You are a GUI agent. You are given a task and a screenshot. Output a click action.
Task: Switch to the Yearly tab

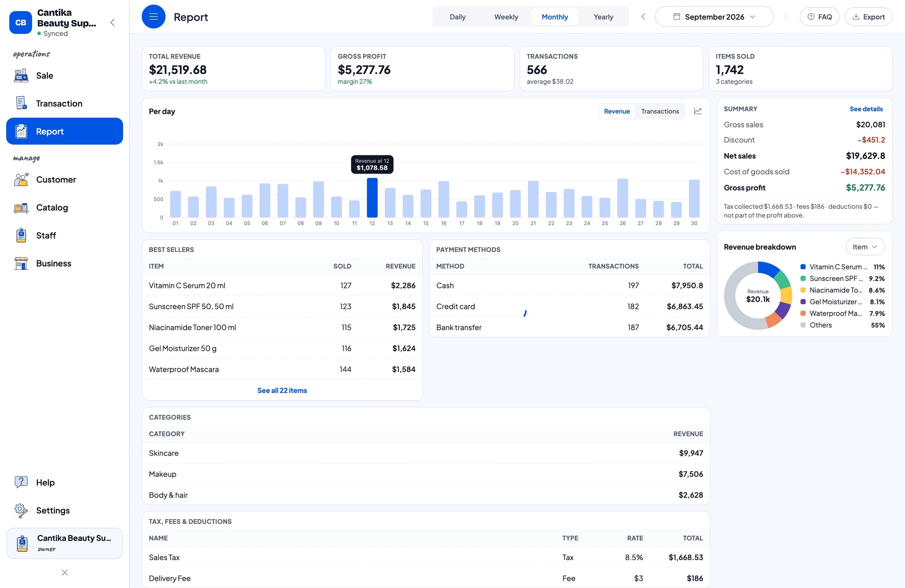(603, 17)
